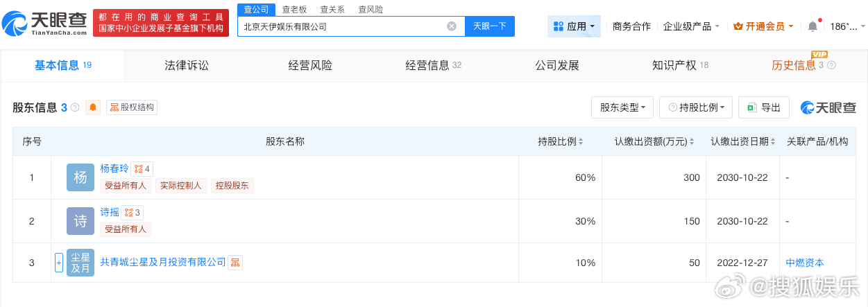Image resolution: width=868 pixels, height=307 pixels.
Task: Select 查公司 search tab
Action: [x=256, y=10]
